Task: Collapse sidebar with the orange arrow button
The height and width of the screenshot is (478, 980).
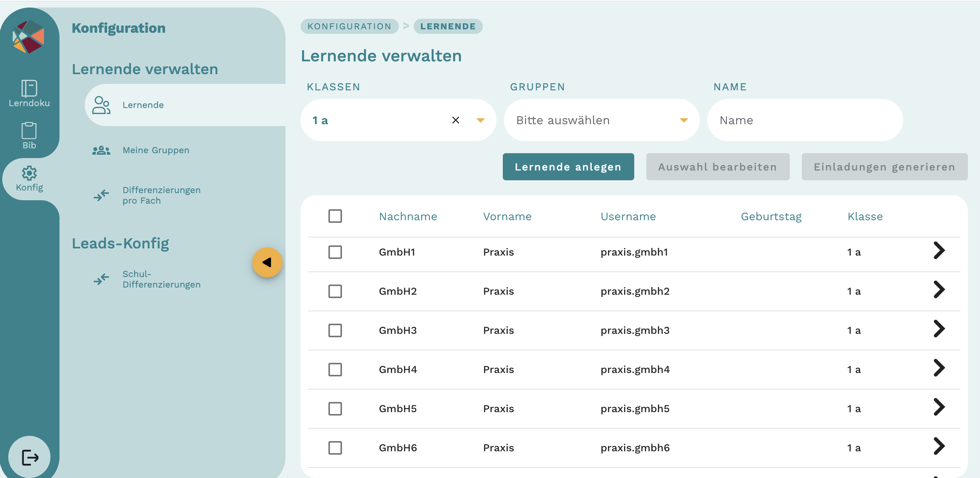Action: click(x=267, y=262)
